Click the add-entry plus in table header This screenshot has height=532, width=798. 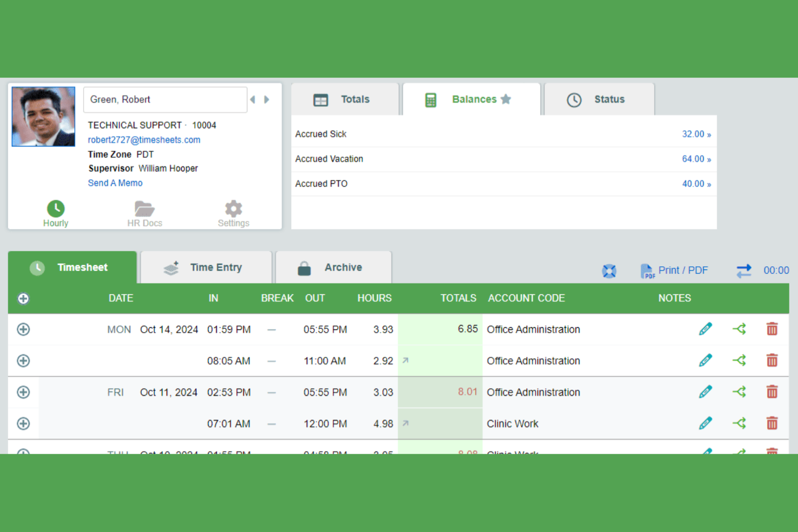pyautogui.click(x=23, y=299)
